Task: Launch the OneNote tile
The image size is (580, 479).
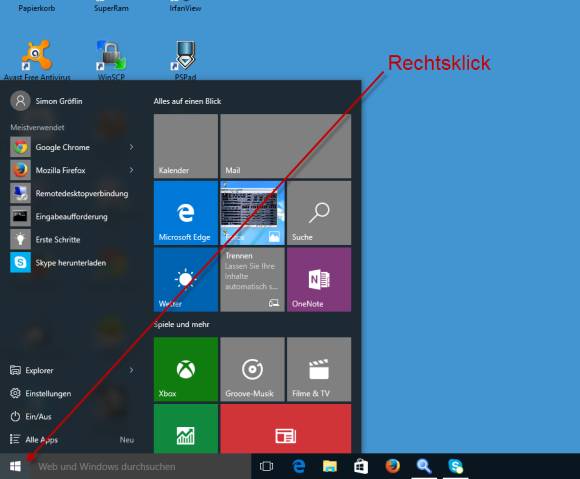Action: click(319, 280)
